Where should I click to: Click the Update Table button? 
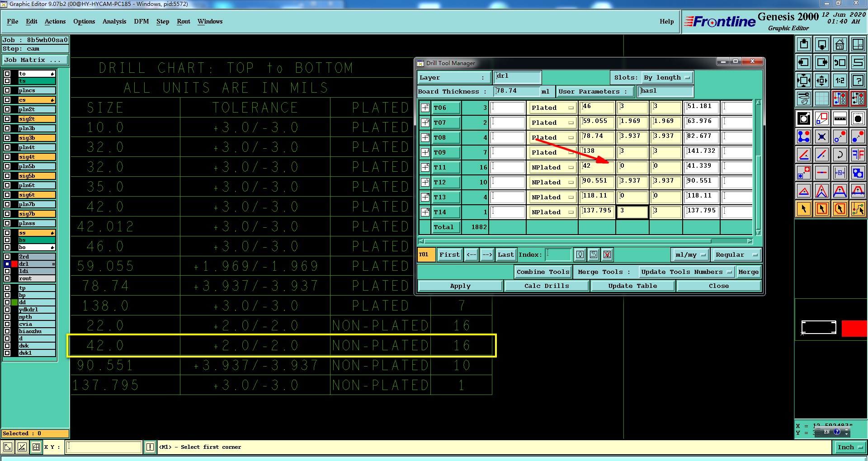(x=632, y=286)
